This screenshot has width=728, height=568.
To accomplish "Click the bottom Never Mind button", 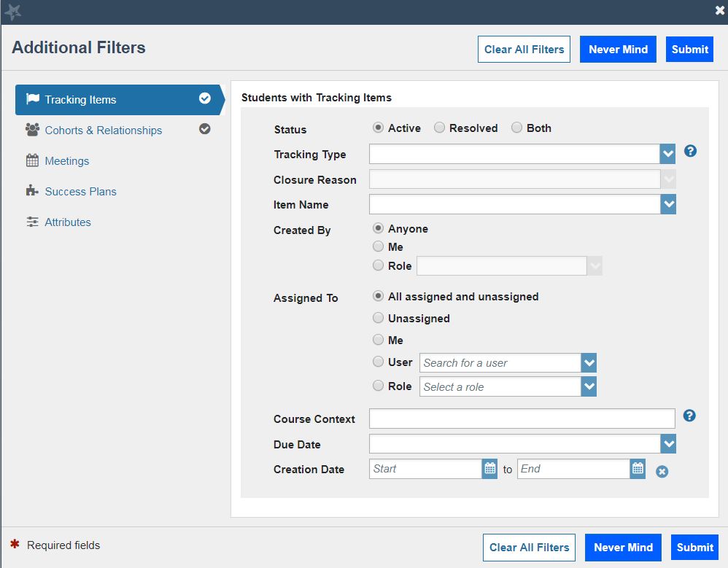I will point(623,547).
